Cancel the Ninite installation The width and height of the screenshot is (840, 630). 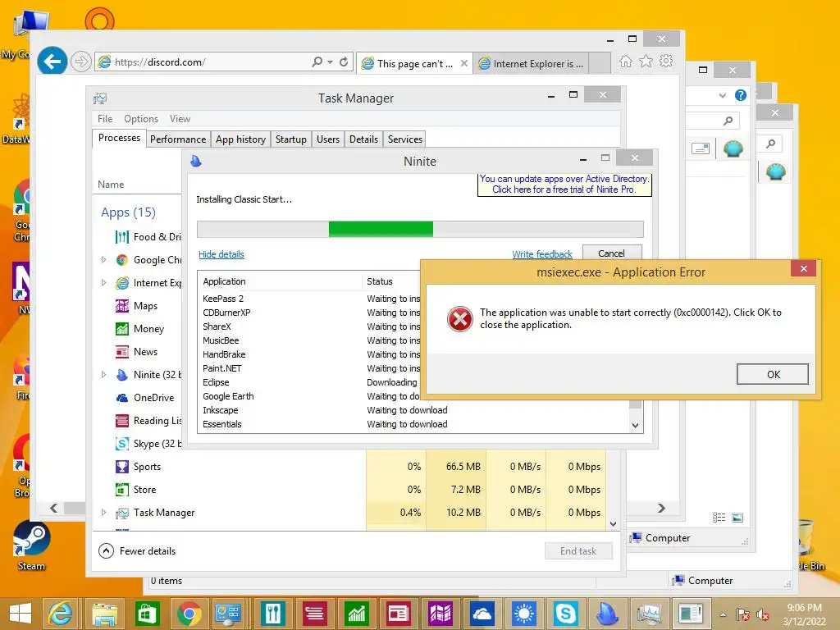pyautogui.click(x=611, y=253)
